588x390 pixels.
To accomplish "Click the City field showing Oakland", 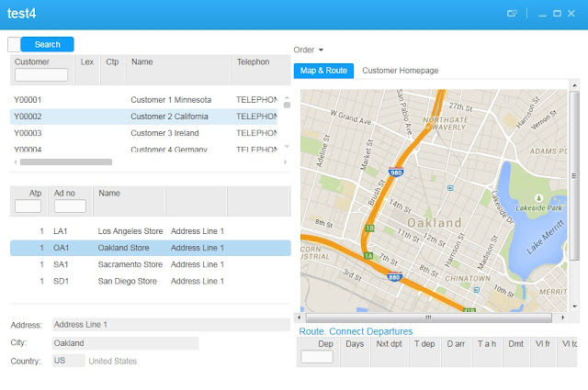I will click(x=125, y=343).
